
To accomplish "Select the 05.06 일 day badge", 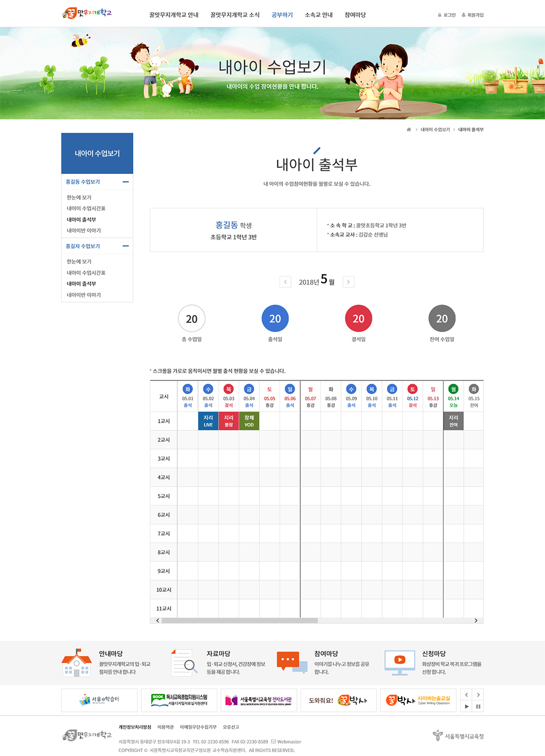I will pyautogui.click(x=290, y=389).
